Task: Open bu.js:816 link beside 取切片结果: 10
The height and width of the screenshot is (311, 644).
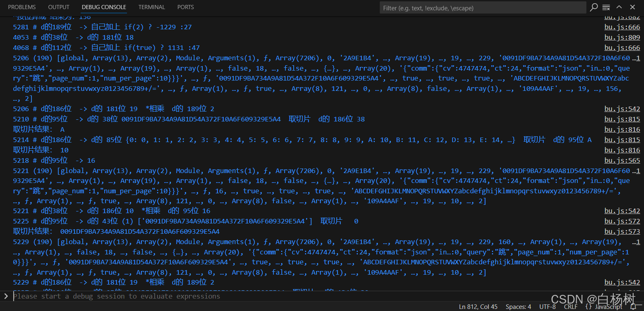Action: coord(622,150)
